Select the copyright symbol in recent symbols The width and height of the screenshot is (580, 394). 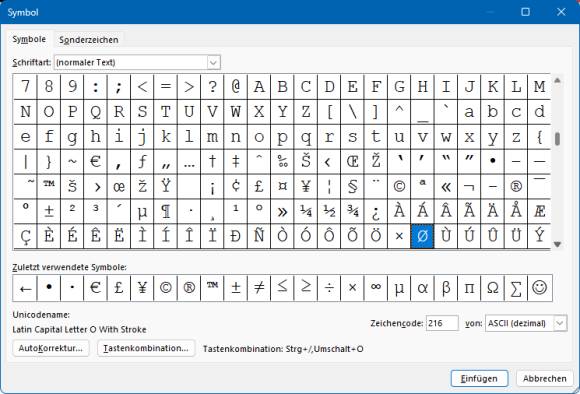pyautogui.click(x=166, y=288)
